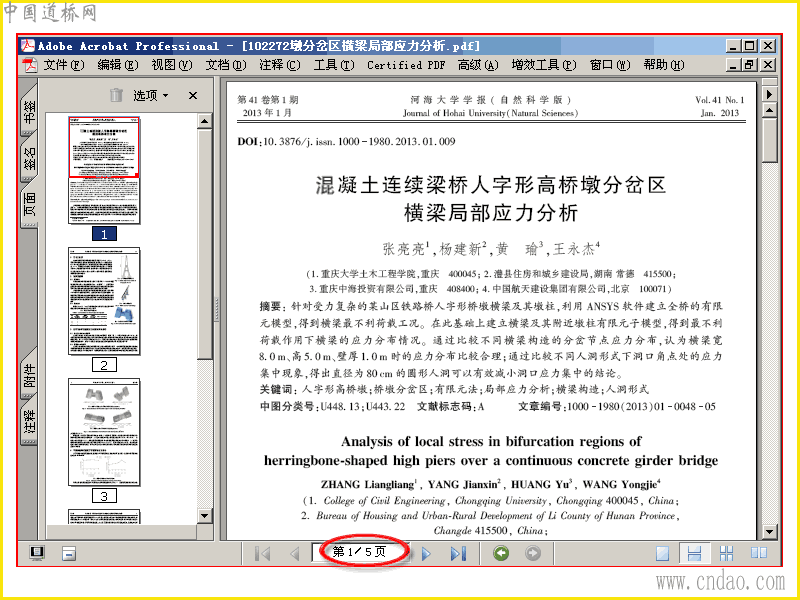
Task: Close the pages navigation panel
Action: point(193,95)
